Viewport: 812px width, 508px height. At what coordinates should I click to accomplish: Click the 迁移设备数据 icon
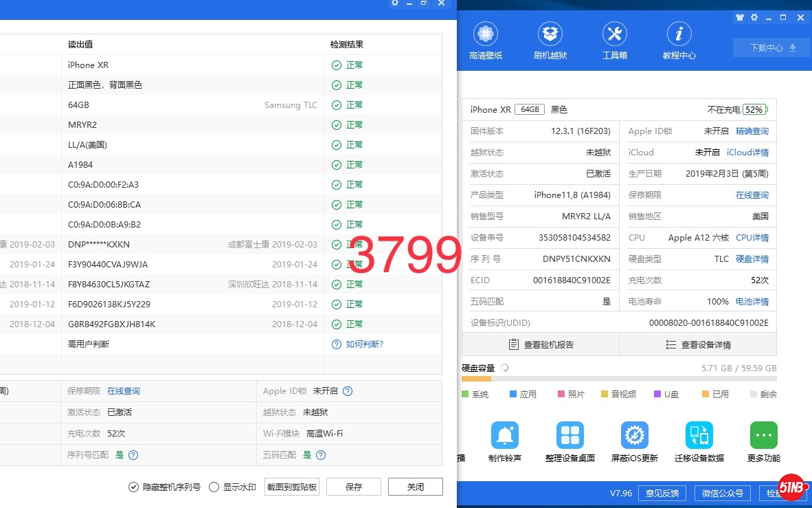pos(699,436)
